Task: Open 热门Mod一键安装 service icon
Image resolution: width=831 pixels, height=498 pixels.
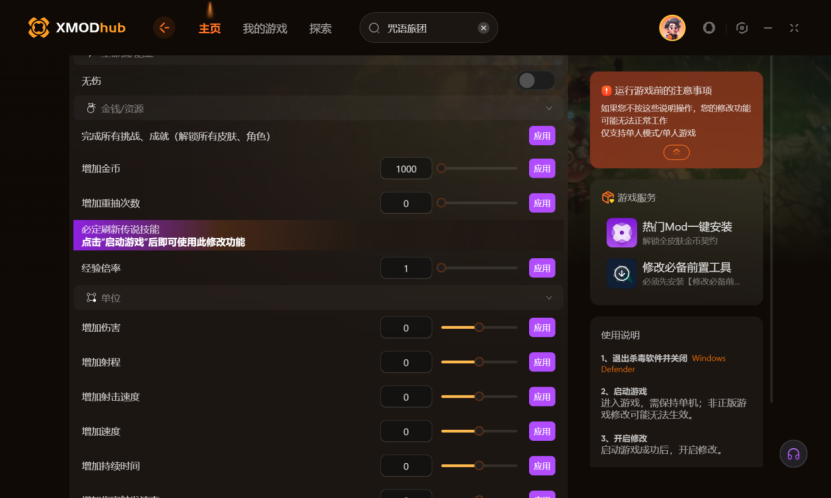Action: pos(622,233)
